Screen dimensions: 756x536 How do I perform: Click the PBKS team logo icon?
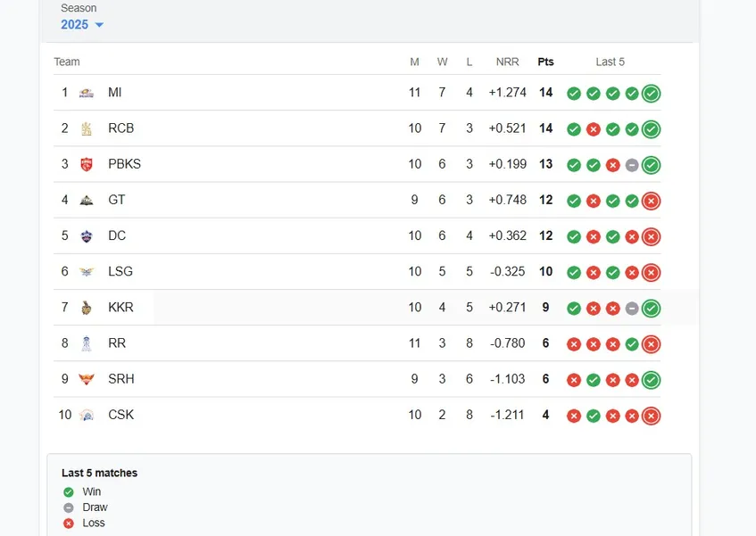coord(87,164)
